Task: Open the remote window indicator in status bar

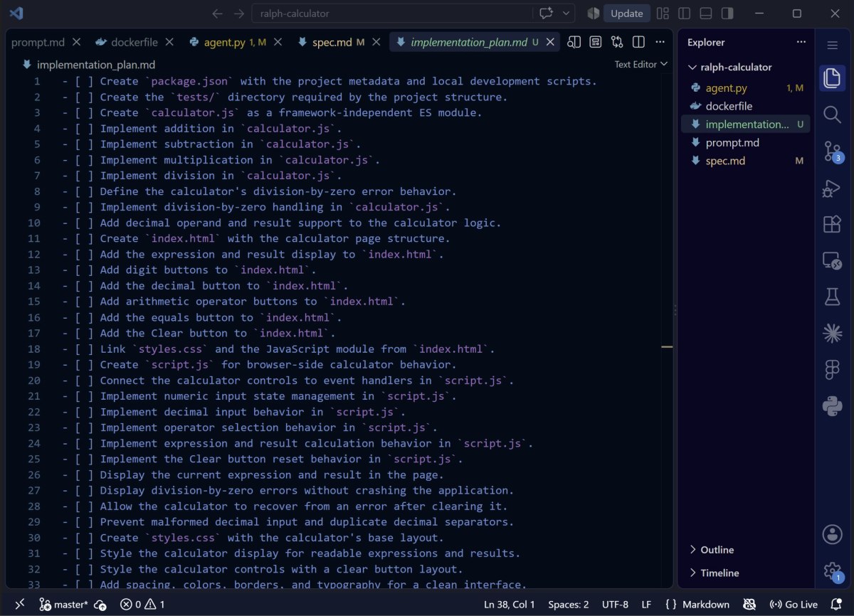Action: [x=19, y=605]
